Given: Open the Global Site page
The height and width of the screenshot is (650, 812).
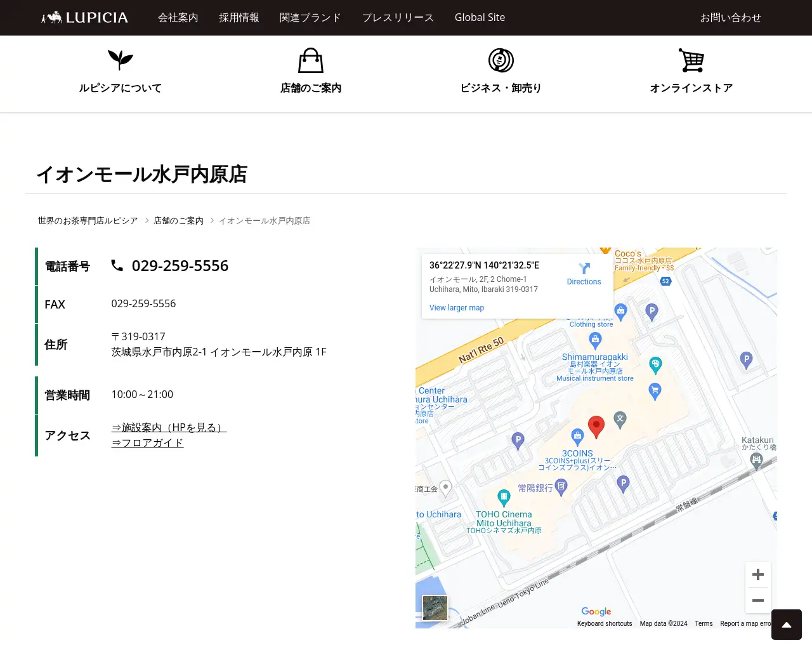Looking at the screenshot, I should (480, 18).
